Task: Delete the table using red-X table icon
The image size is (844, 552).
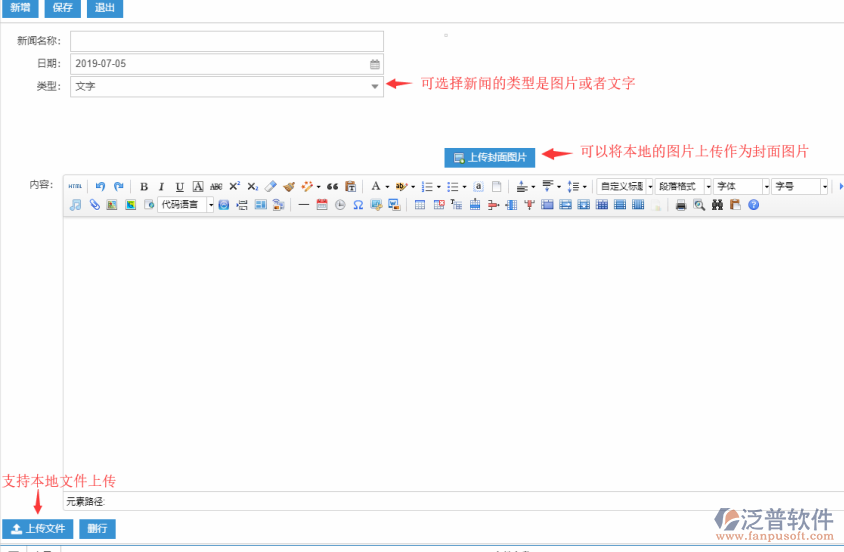Action: tap(439, 204)
